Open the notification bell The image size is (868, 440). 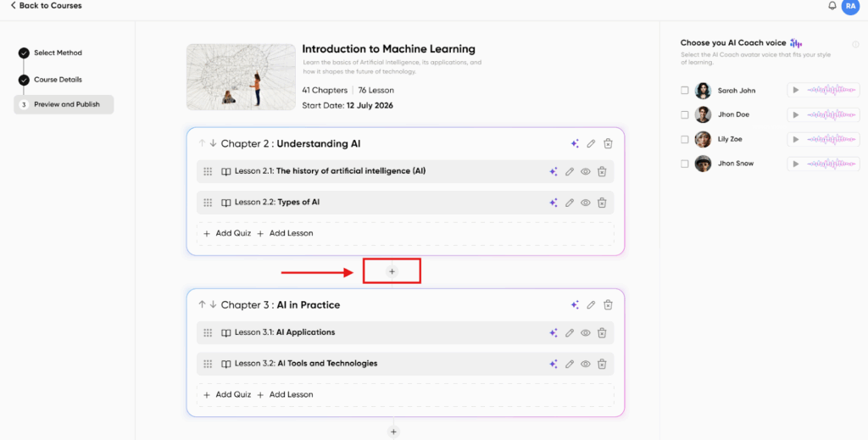[832, 6]
